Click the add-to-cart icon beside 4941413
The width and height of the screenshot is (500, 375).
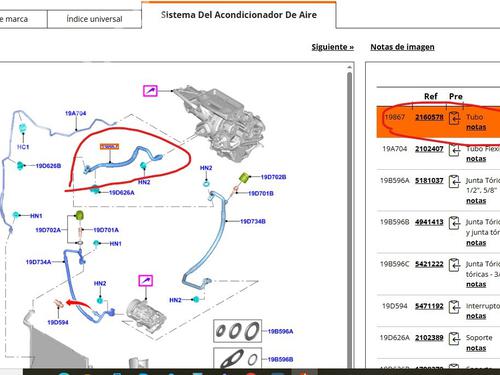click(x=454, y=223)
